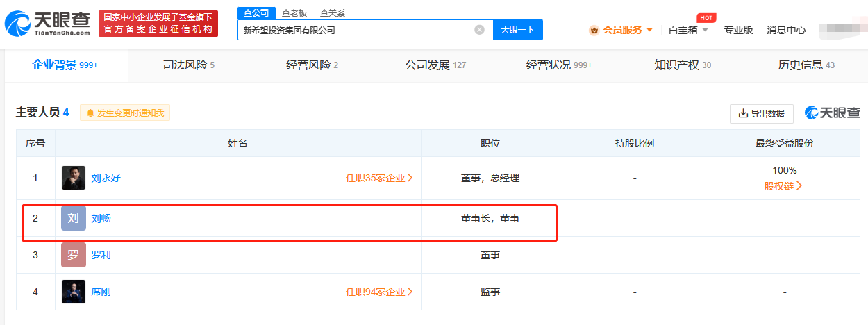
Task: Click the 序号 column header
Action: coord(35,143)
